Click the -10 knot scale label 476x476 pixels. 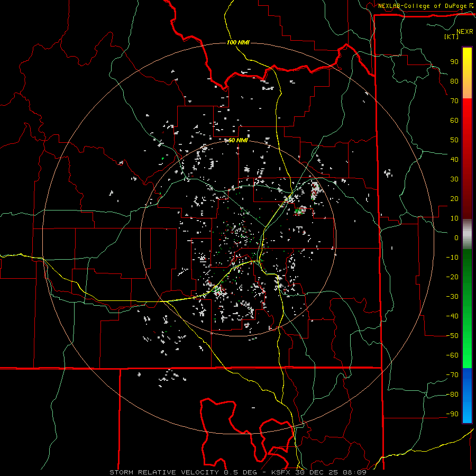(452, 258)
